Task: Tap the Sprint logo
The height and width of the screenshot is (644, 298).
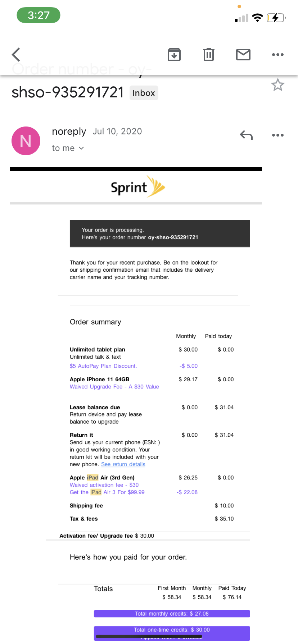Action: pyautogui.click(x=137, y=187)
